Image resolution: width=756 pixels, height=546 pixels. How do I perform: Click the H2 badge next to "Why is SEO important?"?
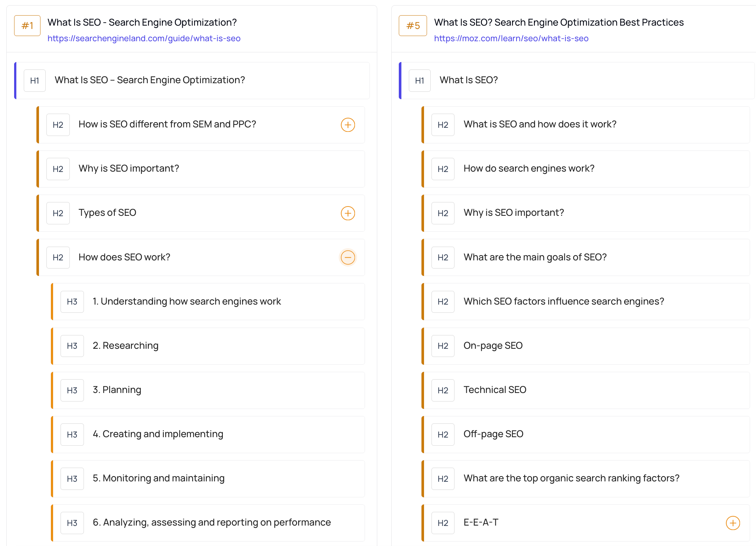pos(58,169)
